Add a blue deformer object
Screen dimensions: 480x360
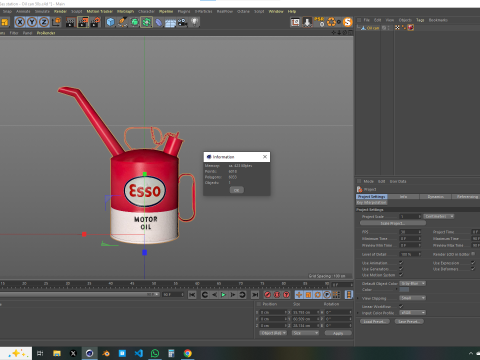(158, 22)
